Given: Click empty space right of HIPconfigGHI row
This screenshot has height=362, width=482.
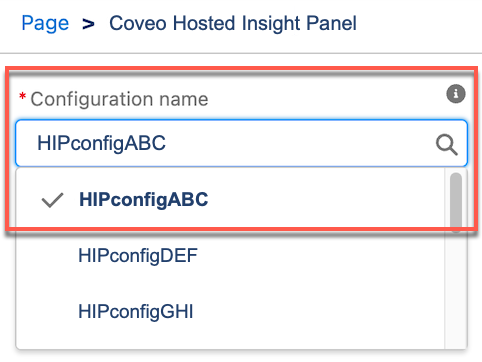Looking at the screenshot, I should point(318,312).
